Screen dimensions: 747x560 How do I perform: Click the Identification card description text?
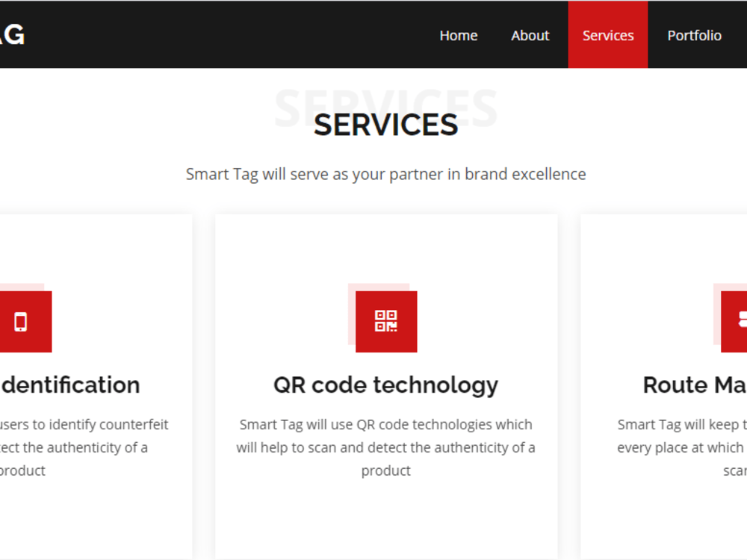pyautogui.click(x=82, y=447)
